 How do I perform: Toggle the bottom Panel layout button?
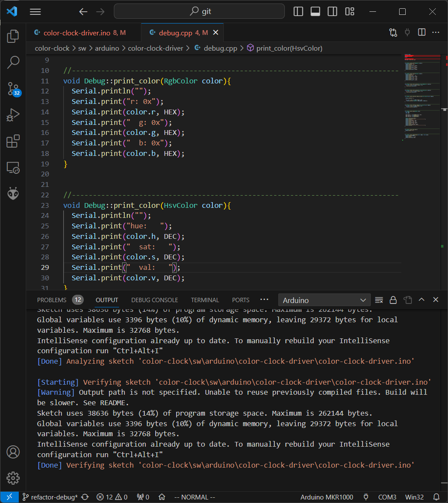point(315,12)
